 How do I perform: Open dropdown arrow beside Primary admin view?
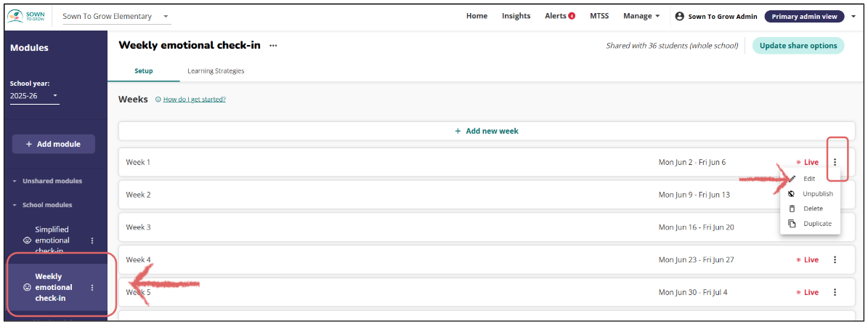pos(853,17)
